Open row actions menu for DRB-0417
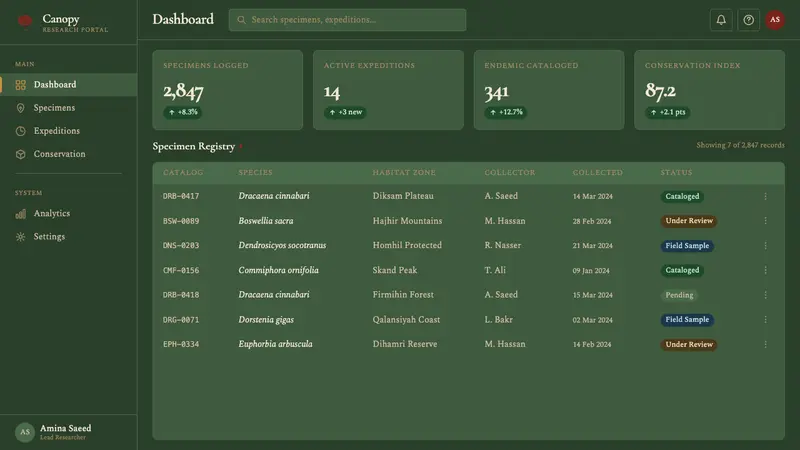 tap(765, 196)
